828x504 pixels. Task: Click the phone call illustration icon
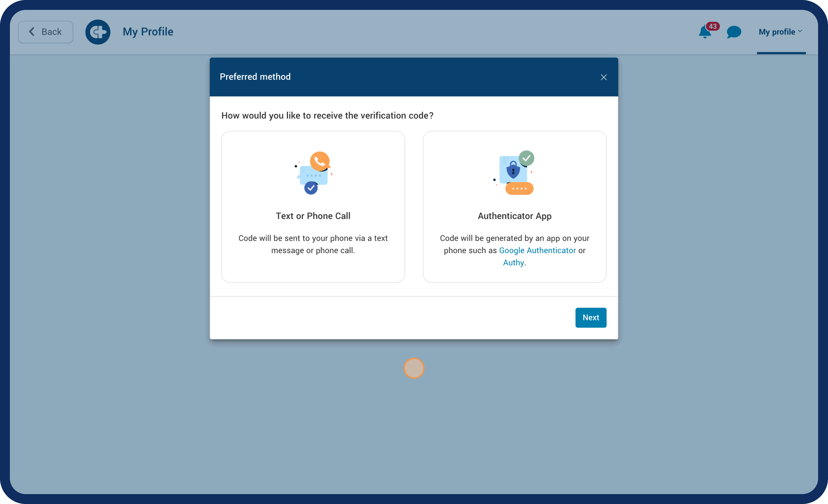pyautogui.click(x=313, y=173)
